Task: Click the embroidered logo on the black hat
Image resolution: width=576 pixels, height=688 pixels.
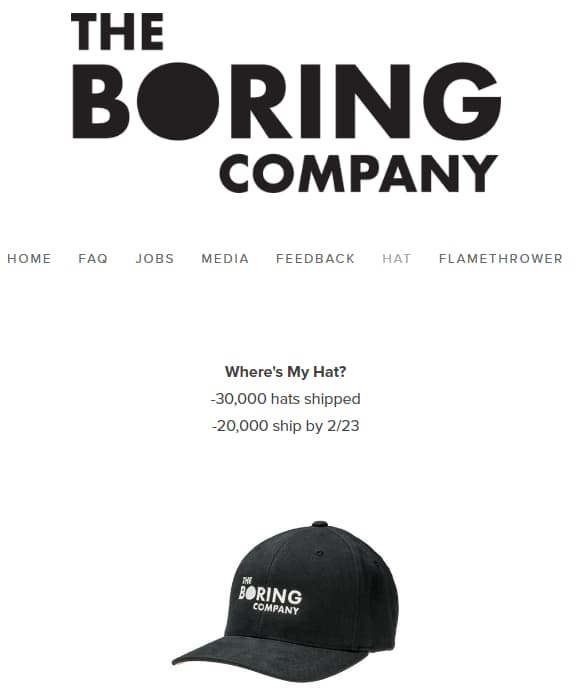Action: tap(270, 596)
